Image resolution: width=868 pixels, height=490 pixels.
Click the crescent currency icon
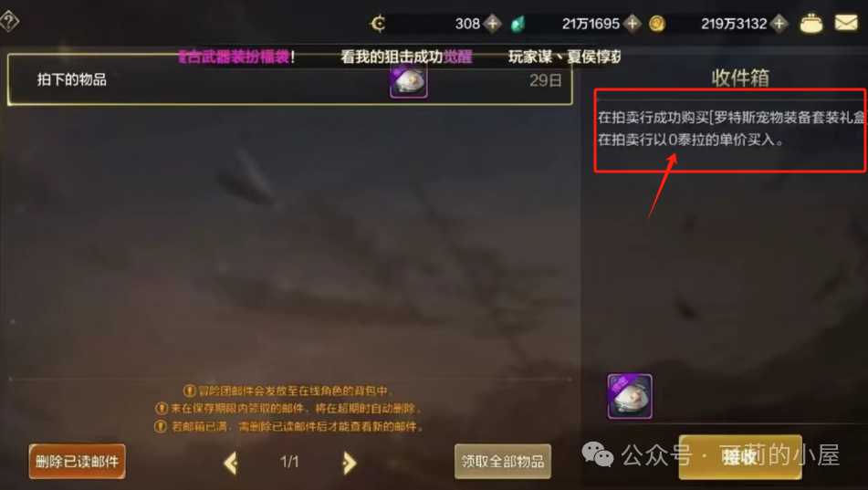(378, 24)
